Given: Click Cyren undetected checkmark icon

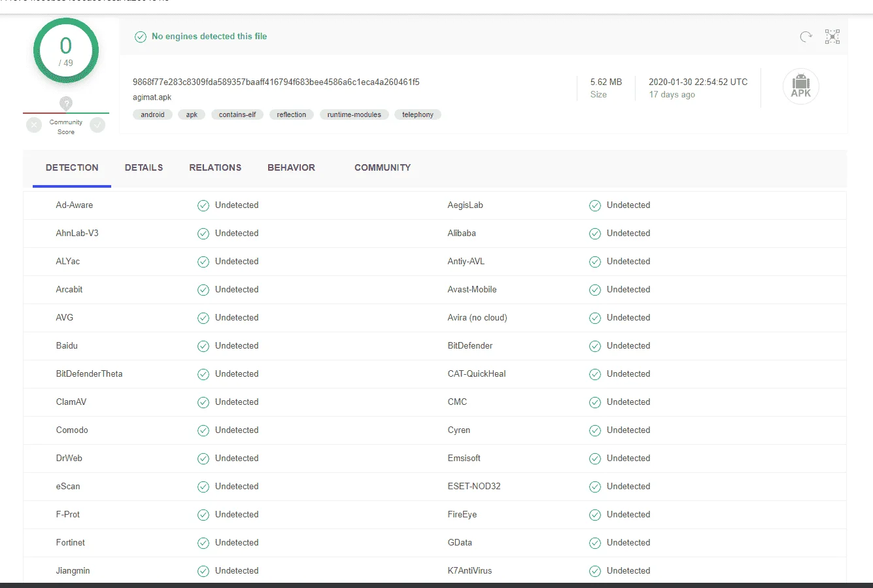Looking at the screenshot, I should pyautogui.click(x=595, y=430).
